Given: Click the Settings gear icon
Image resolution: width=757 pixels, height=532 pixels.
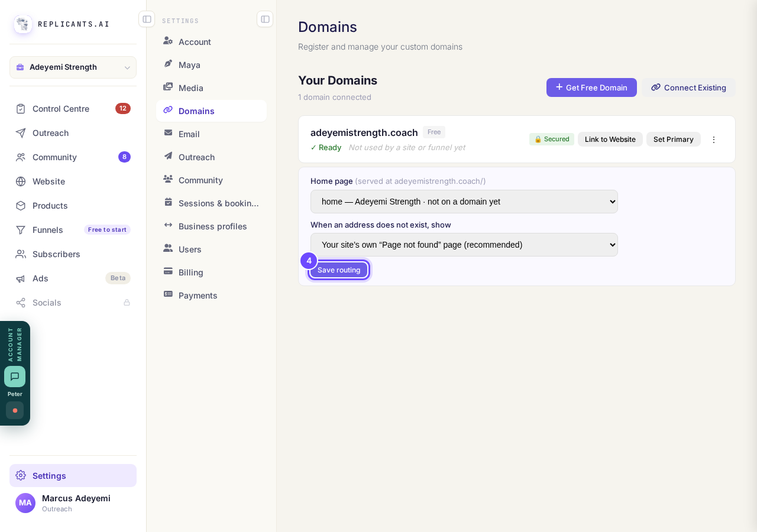Looking at the screenshot, I should click(x=21, y=476).
